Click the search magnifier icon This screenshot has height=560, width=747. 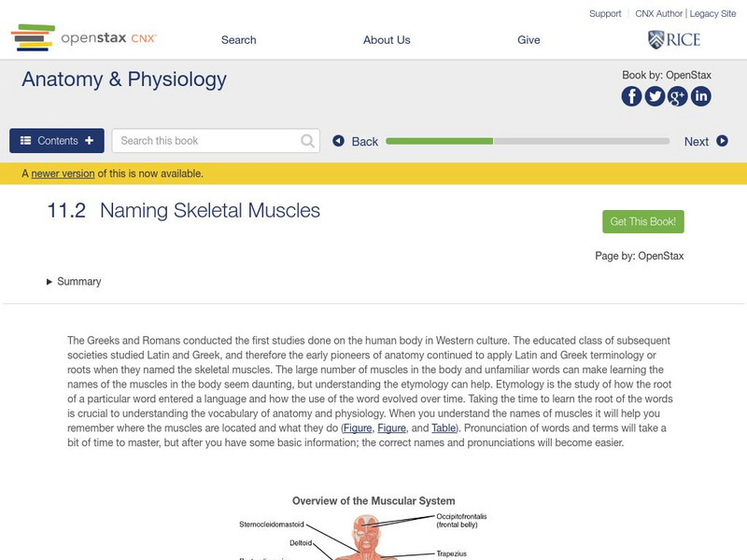308,141
